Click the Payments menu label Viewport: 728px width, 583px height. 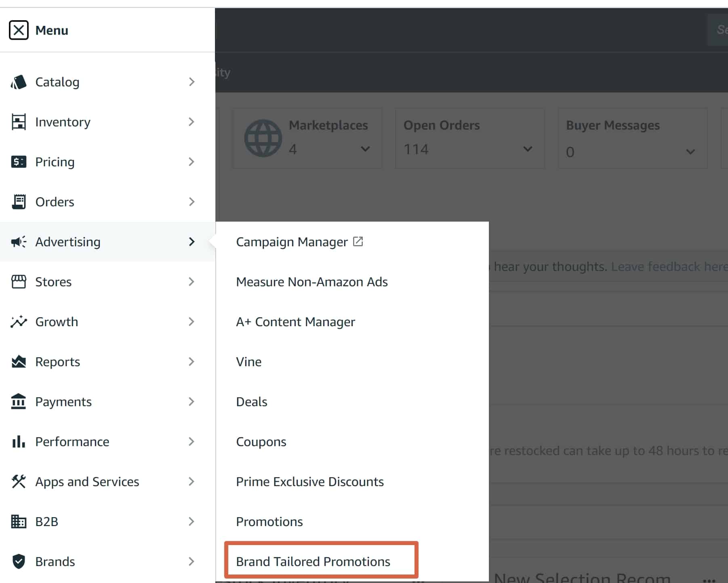pos(63,402)
